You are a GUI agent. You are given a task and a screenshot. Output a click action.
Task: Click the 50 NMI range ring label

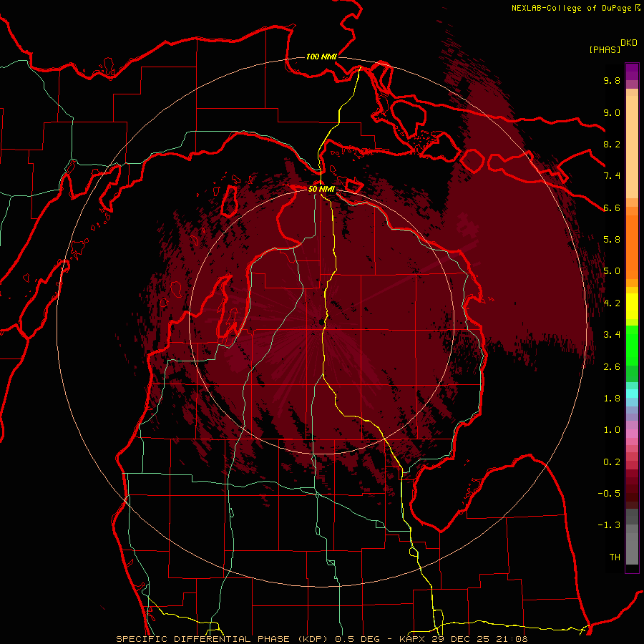click(321, 189)
